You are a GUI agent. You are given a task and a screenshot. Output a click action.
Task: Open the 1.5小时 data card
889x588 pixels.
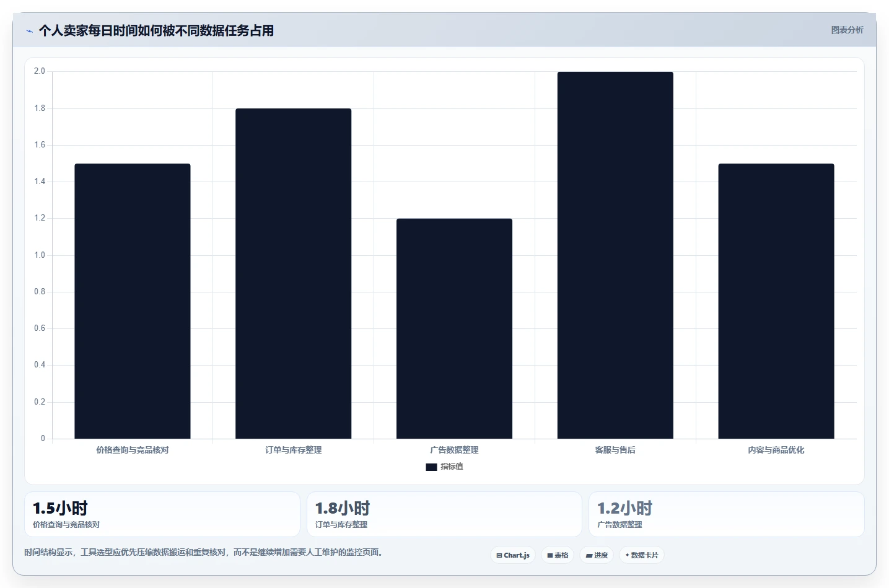(x=162, y=514)
